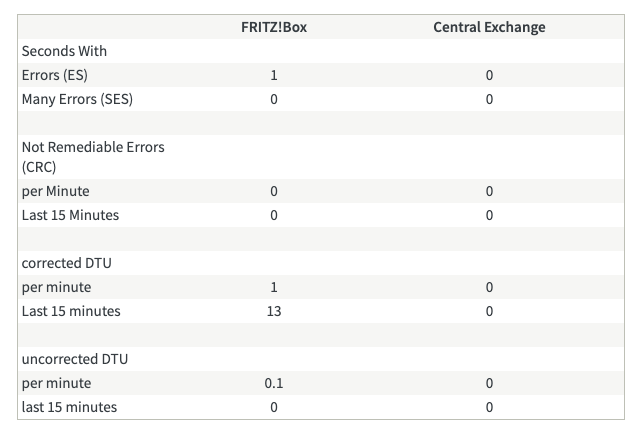Screen dimensions: 630x423
Task: Click "per minute" label under uncorrected DTU
Action: click(56, 383)
